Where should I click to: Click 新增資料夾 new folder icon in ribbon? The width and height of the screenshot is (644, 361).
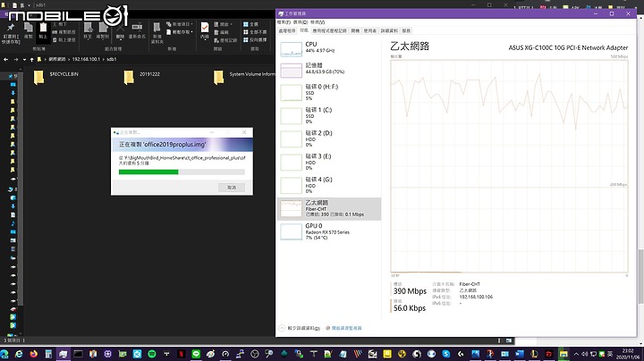pyautogui.click(x=157, y=33)
